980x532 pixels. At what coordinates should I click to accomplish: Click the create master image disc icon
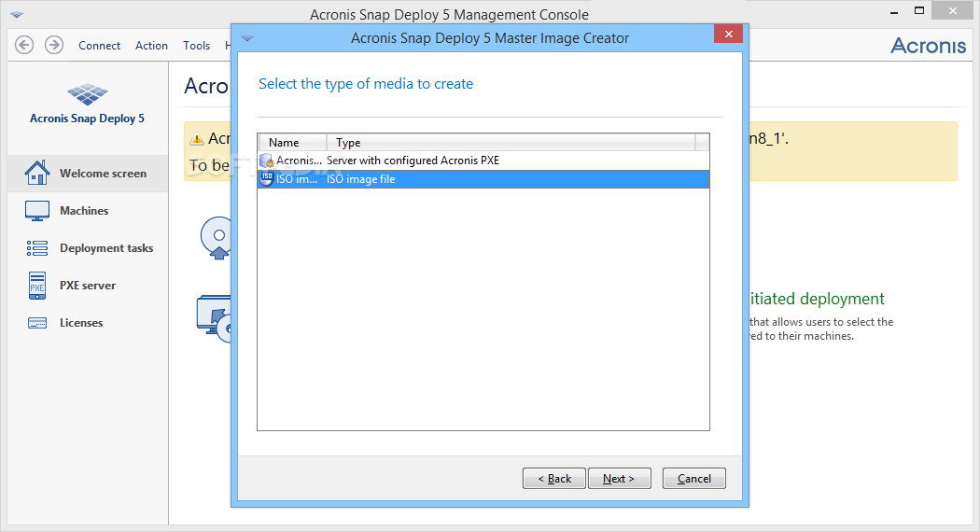coord(216,238)
